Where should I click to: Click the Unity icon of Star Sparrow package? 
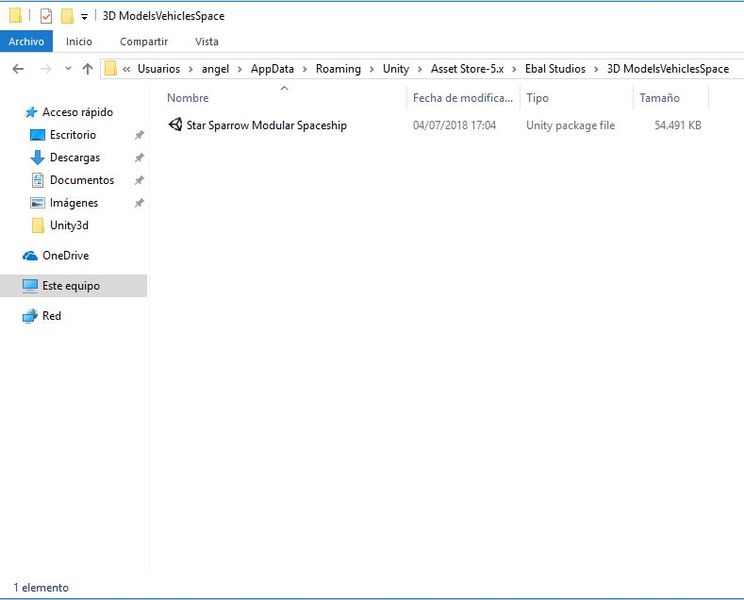175,125
